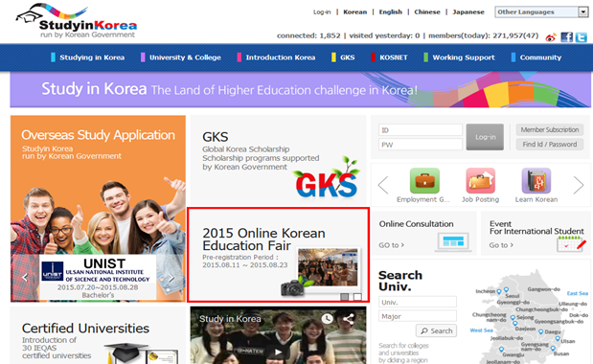Select Seoul pin on the map
This screenshot has height=364, width=593.
[506, 290]
